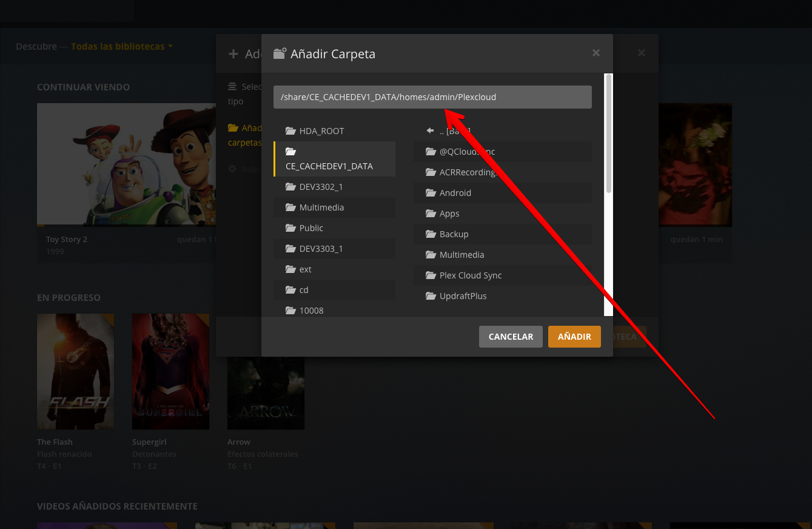Open the HDA_ROOT folder in left list
Screen dimensions: 812x529
(334, 131)
